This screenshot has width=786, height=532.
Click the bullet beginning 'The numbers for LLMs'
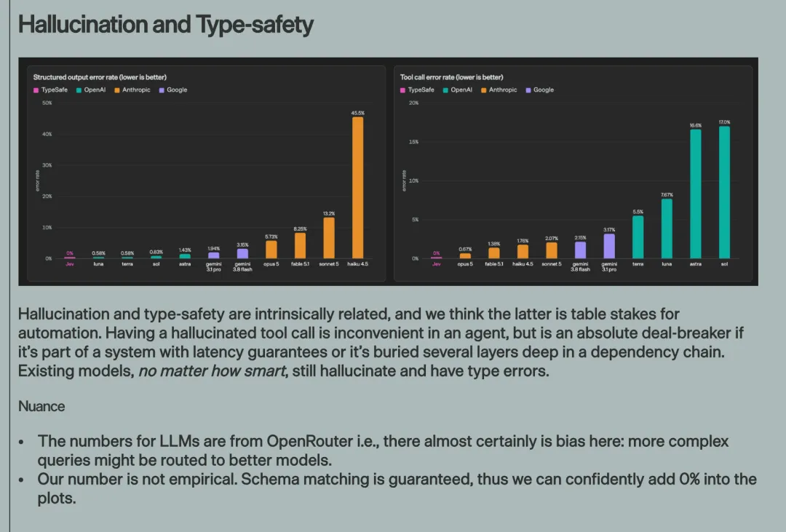coord(383,450)
